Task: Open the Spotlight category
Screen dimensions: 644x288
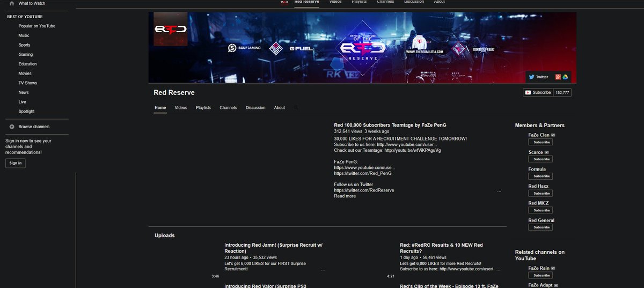Action: click(26, 112)
